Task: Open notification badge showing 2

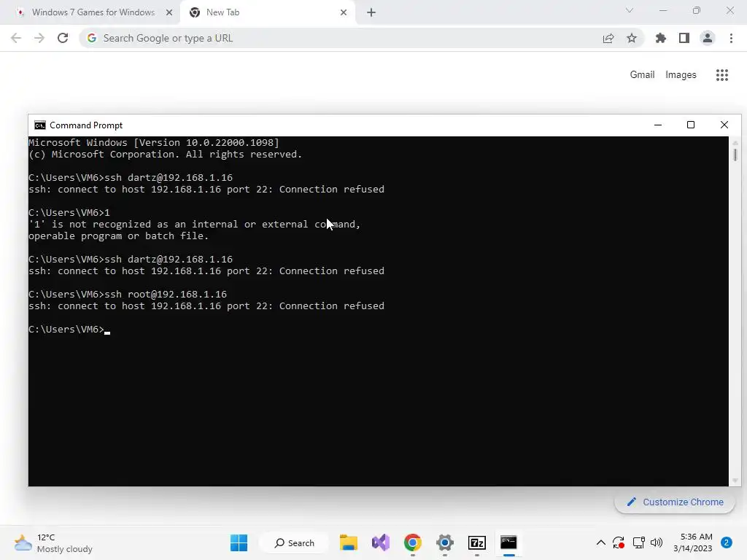Action: coord(727,542)
